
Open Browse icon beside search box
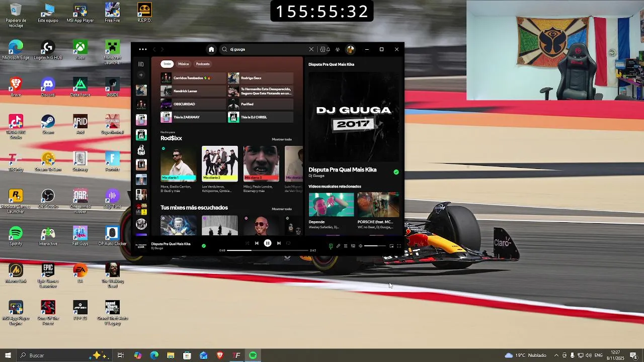[x=323, y=49]
